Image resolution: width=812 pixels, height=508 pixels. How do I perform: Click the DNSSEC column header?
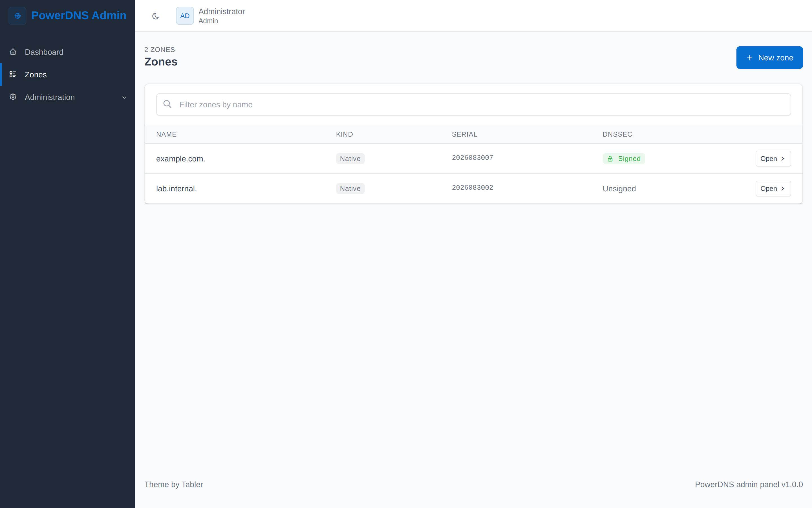617,134
